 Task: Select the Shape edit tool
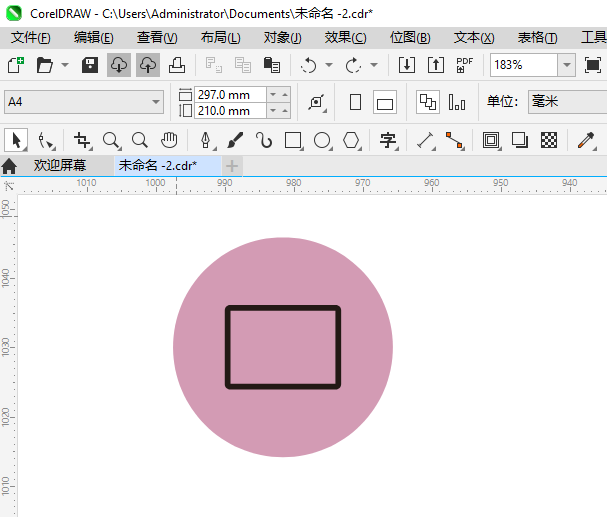click(46, 140)
